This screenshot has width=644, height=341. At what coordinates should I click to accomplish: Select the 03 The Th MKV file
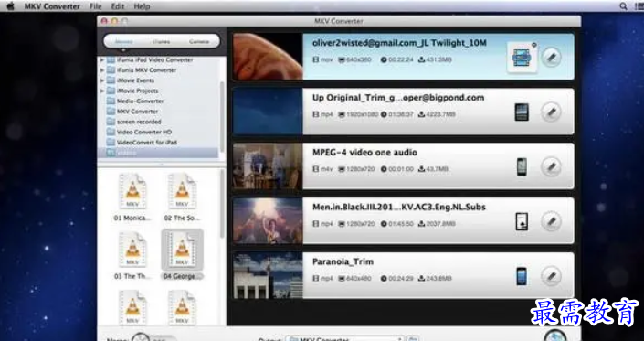tap(132, 255)
